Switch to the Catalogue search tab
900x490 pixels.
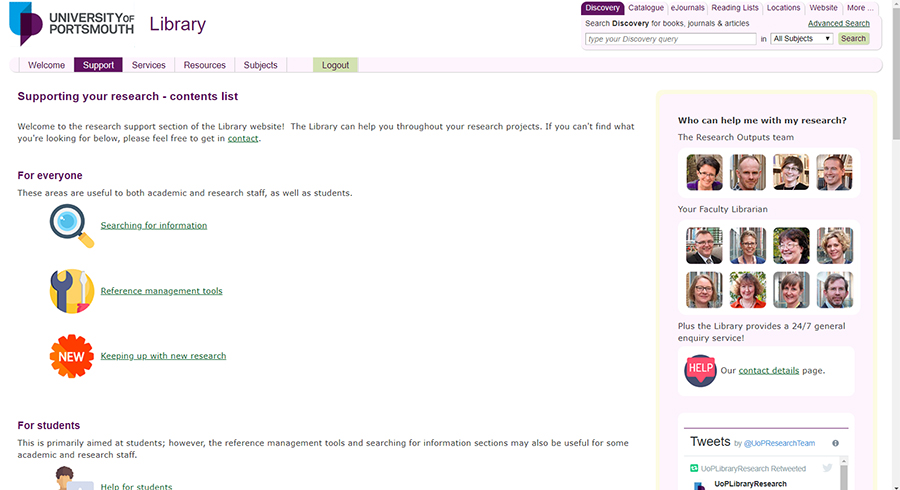click(646, 8)
